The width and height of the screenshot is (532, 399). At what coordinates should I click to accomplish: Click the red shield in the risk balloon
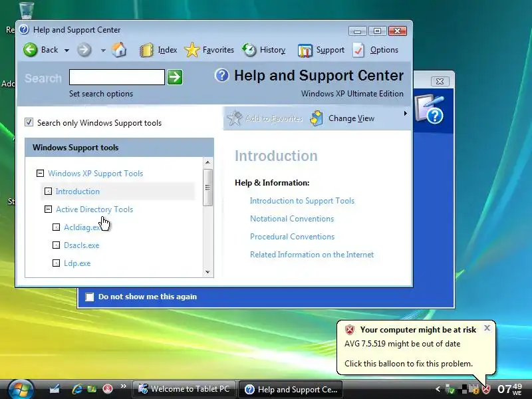pos(350,330)
